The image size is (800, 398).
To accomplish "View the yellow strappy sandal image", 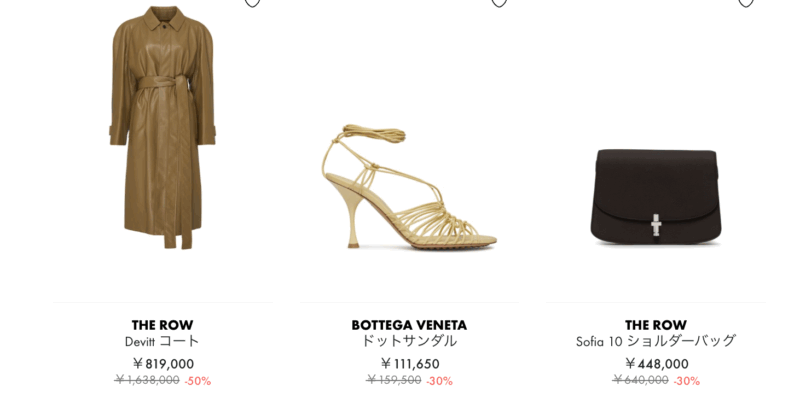I will (x=409, y=187).
